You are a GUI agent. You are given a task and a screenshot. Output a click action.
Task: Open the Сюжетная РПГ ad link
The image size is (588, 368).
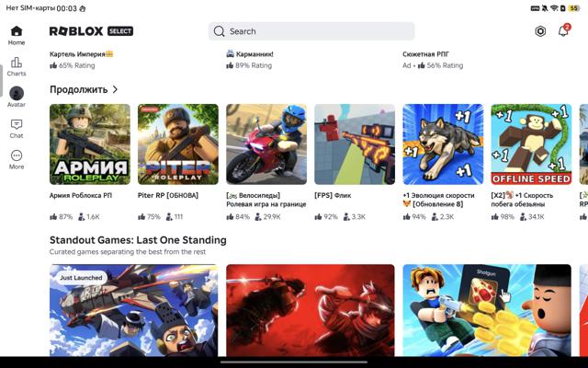tap(425, 54)
